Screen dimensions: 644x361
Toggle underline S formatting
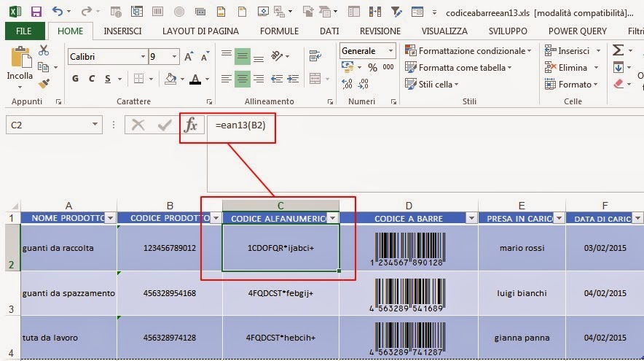pyautogui.click(x=108, y=79)
